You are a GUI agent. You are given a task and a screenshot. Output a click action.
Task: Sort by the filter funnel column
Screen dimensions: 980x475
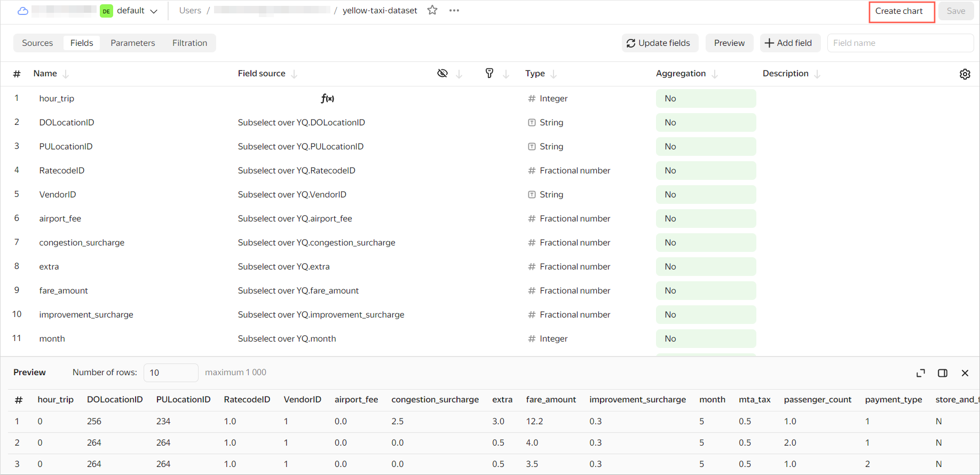point(489,74)
